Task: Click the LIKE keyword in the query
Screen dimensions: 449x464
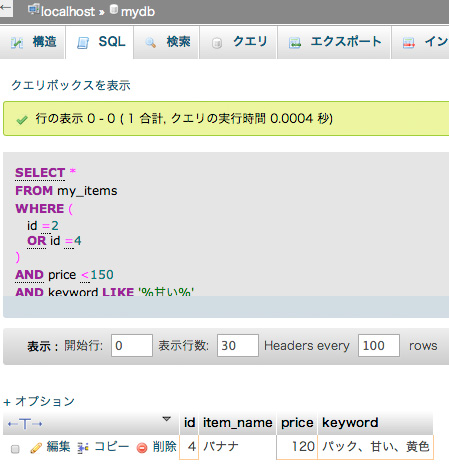Action: [x=118, y=291]
